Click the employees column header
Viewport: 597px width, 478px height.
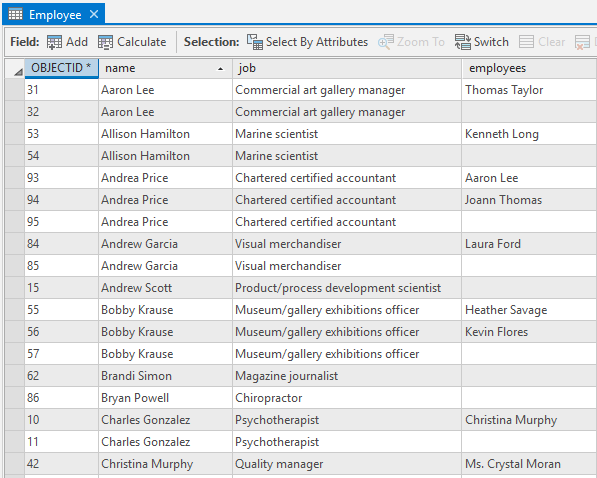[529, 68]
